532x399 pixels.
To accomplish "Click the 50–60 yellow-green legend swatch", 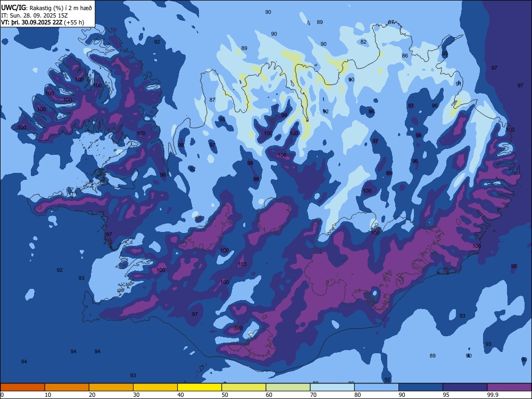I will tap(244, 387).
